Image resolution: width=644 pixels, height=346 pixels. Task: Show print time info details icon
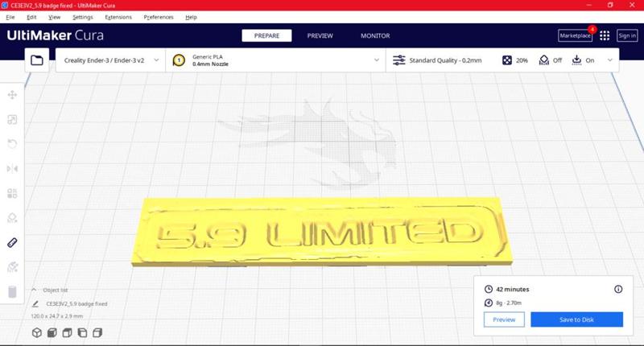pos(618,290)
